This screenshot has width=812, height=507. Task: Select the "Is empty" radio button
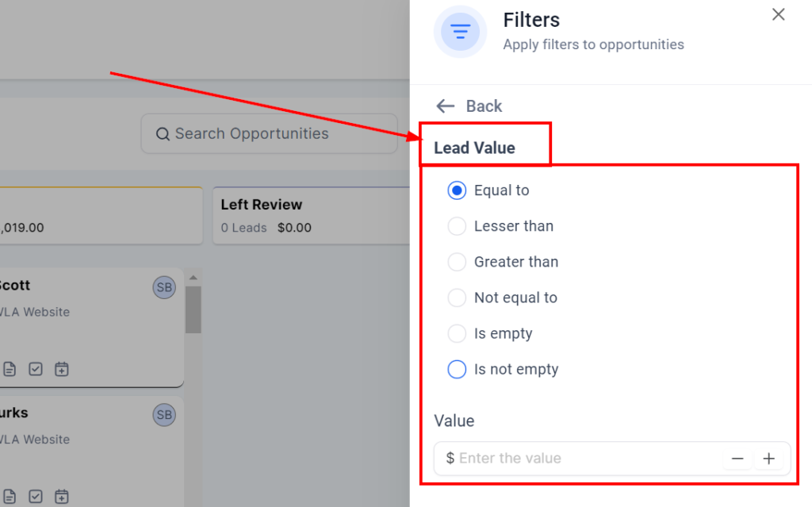[x=457, y=333]
